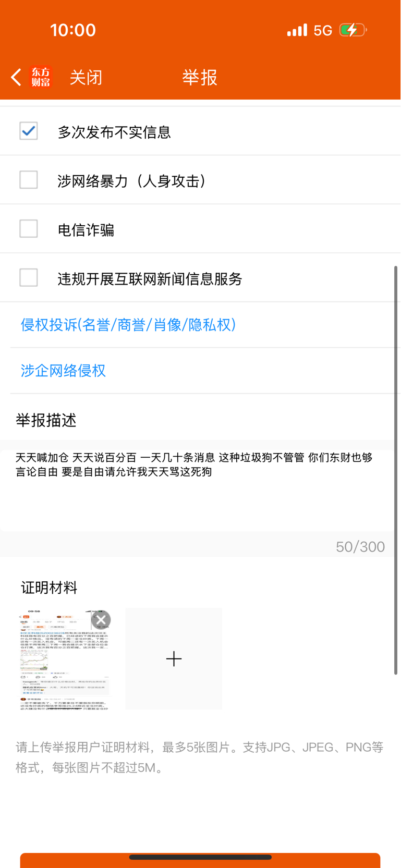Focus the 举报描述 text area

(x=197, y=491)
